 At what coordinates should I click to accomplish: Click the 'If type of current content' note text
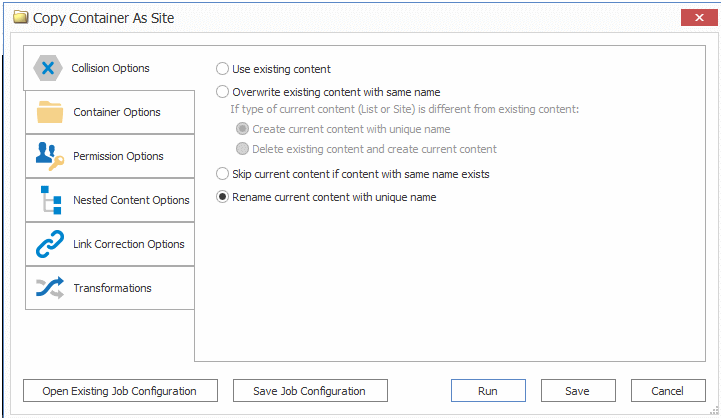coord(405,109)
